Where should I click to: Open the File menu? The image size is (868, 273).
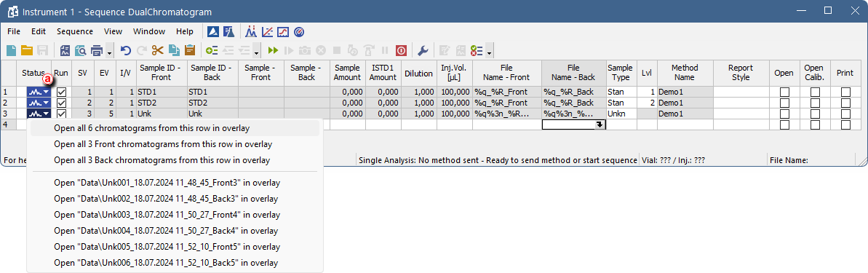[x=14, y=31]
